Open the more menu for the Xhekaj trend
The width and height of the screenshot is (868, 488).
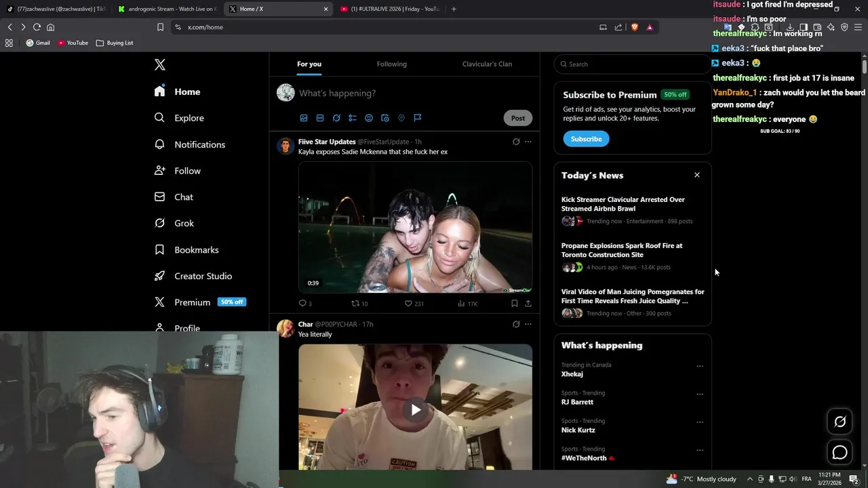tap(700, 366)
